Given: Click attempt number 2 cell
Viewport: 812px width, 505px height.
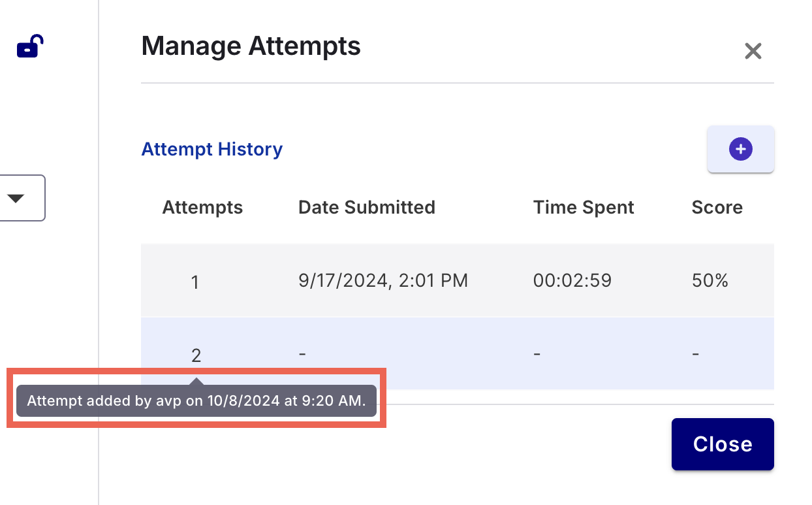Looking at the screenshot, I should pos(196,355).
